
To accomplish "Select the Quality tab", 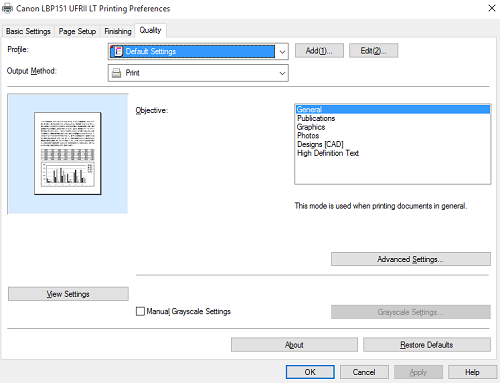I will (150, 30).
